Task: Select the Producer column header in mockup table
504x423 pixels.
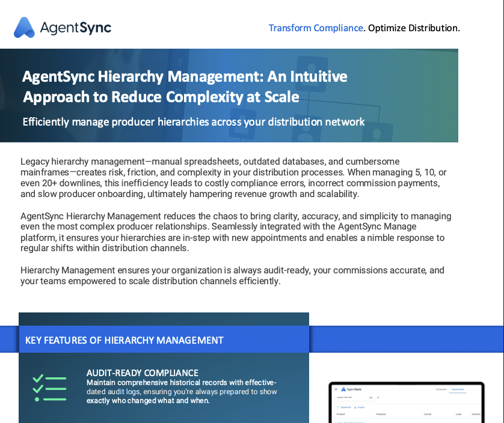Action: [x=381, y=414]
